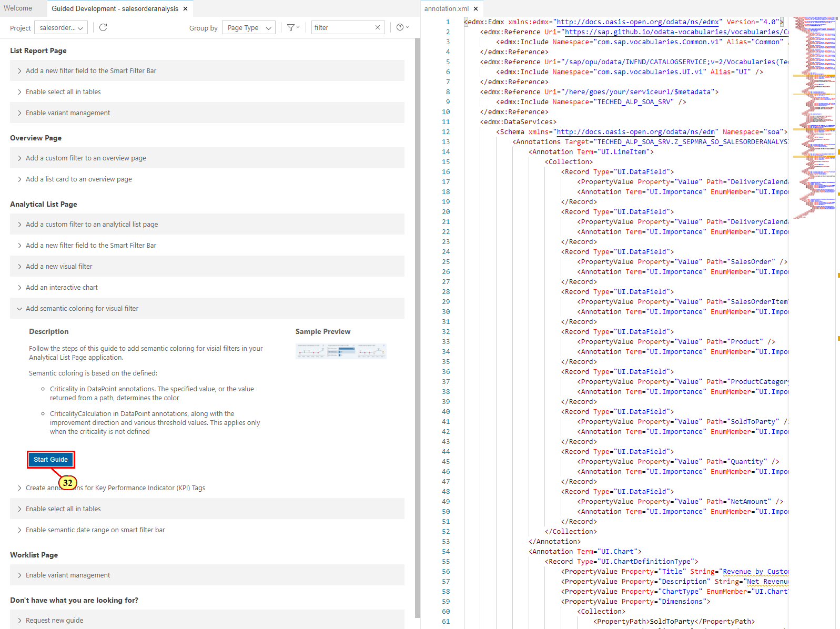Image resolution: width=840 pixels, height=629 pixels.
Task: Click the Worklist Page heading
Action: (x=34, y=555)
